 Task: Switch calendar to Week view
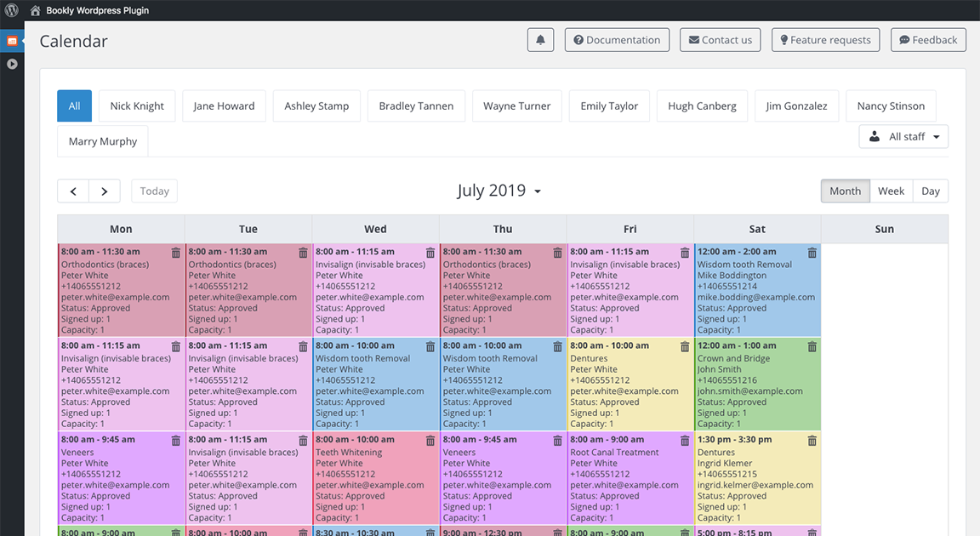pyautogui.click(x=892, y=191)
